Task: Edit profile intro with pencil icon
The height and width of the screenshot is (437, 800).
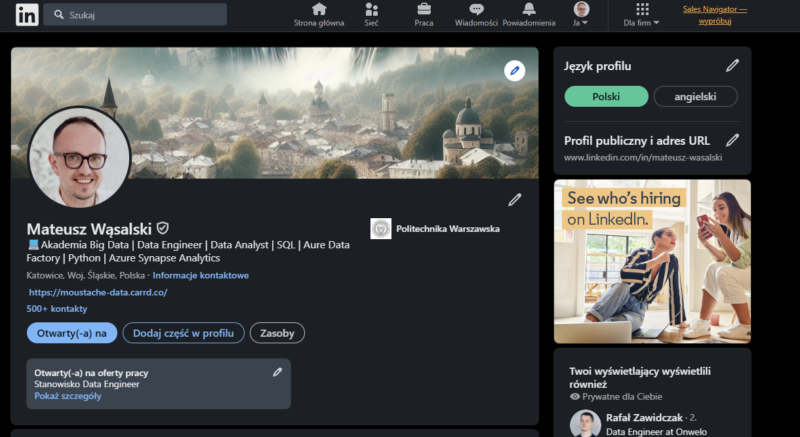Action: (514, 200)
